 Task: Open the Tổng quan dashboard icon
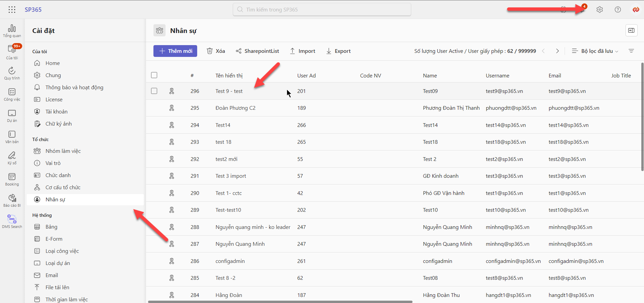[x=12, y=31]
